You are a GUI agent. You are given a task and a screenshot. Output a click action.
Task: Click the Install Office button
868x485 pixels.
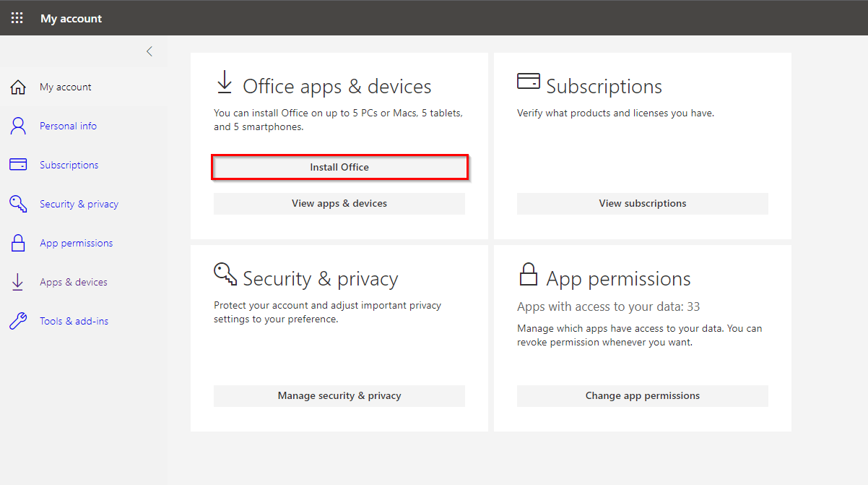(x=339, y=166)
